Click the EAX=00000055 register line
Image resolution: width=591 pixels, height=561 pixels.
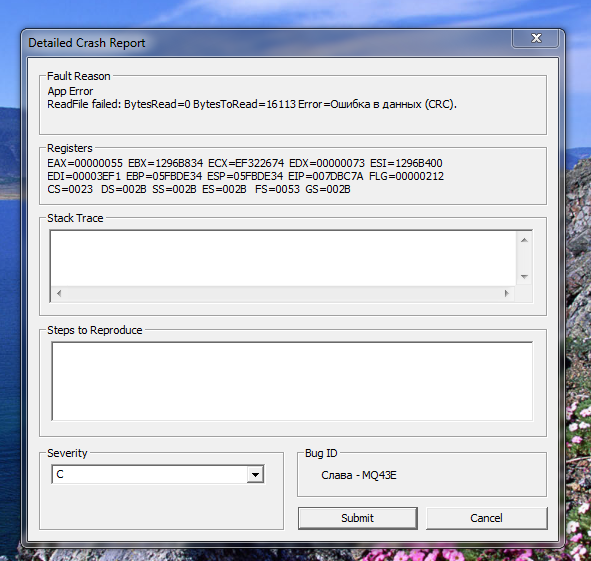tap(245, 163)
